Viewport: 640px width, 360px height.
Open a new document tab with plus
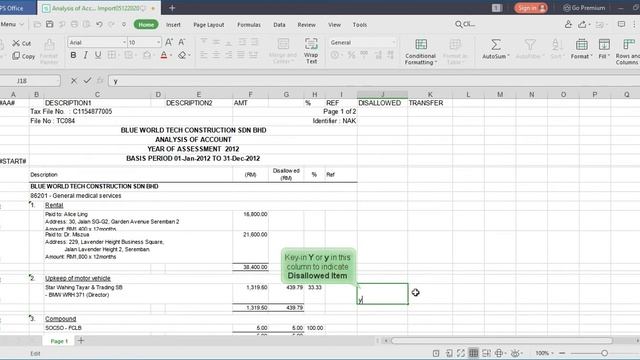[172, 8]
